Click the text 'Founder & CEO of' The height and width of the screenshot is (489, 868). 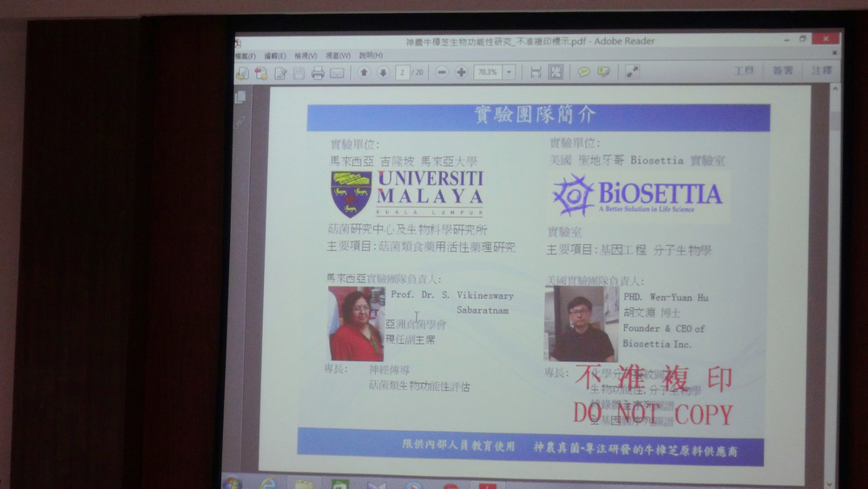point(664,328)
